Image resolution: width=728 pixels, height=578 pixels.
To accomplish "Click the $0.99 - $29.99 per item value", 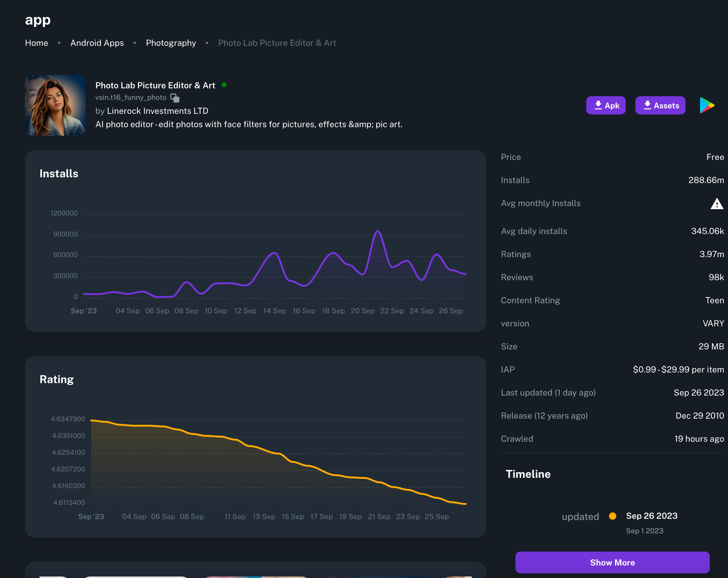I will pyautogui.click(x=678, y=369).
